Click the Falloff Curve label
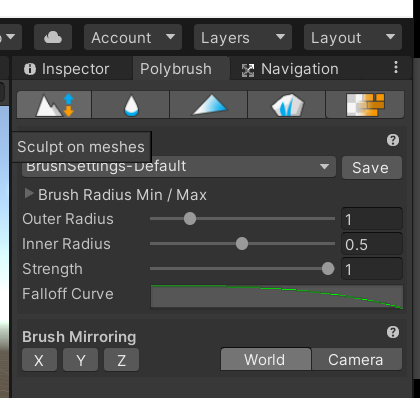This screenshot has width=420, height=398. 68,294
